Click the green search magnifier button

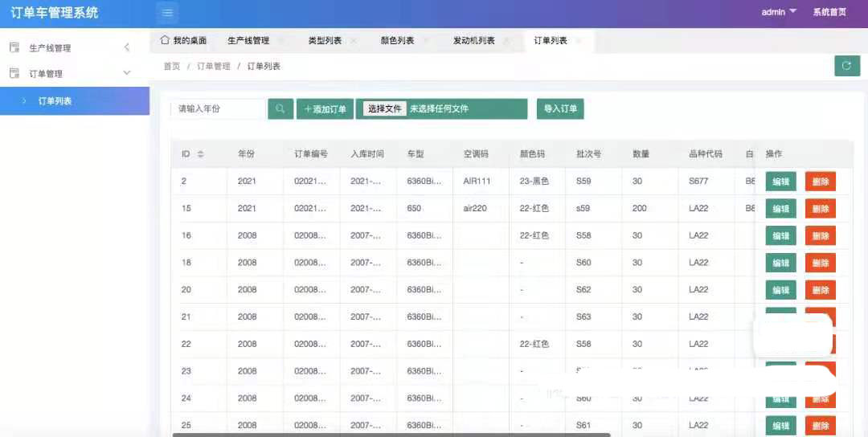coord(280,109)
